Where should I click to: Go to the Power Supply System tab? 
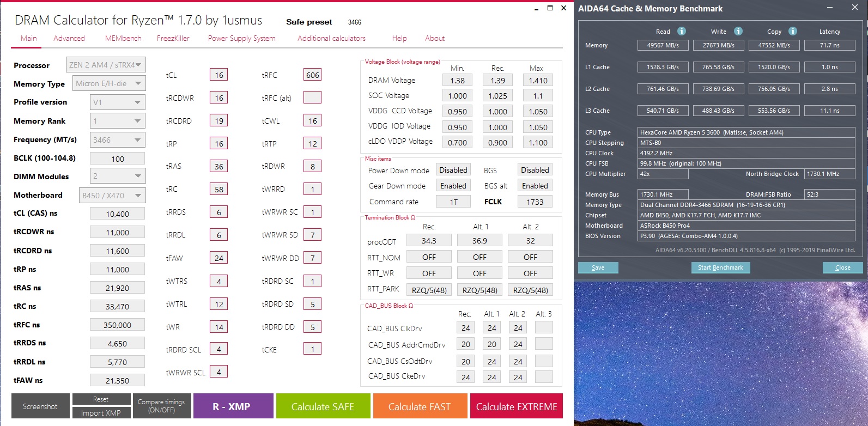click(x=242, y=38)
